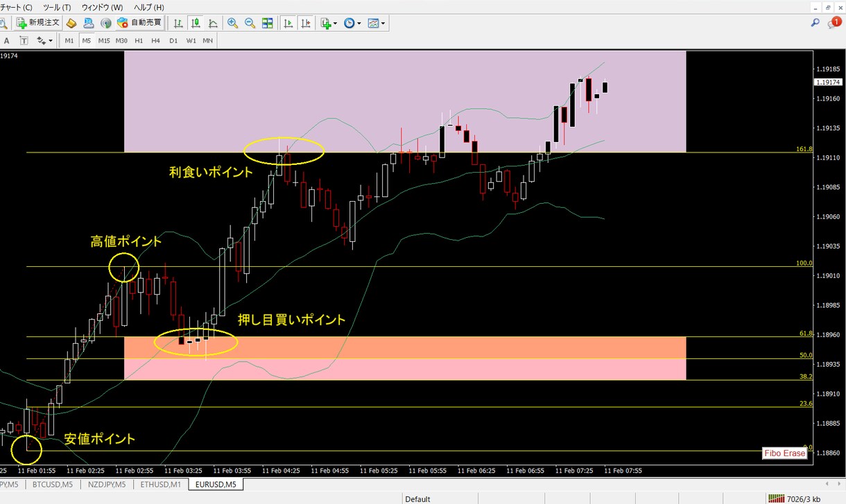The height and width of the screenshot is (504, 846).
Task: Zoom out of the chart
Action: coord(250,23)
